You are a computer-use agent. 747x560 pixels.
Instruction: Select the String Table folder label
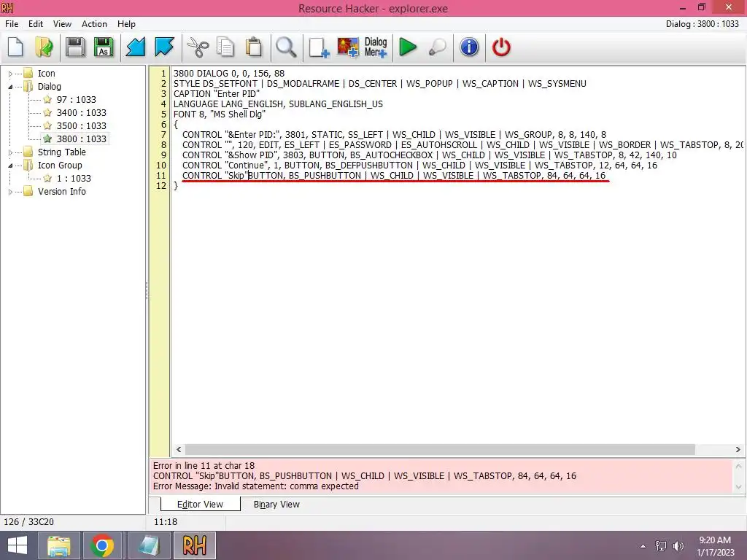[x=62, y=152]
